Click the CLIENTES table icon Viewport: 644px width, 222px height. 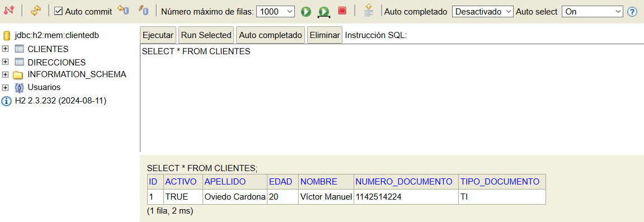click(x=20, y=49)
